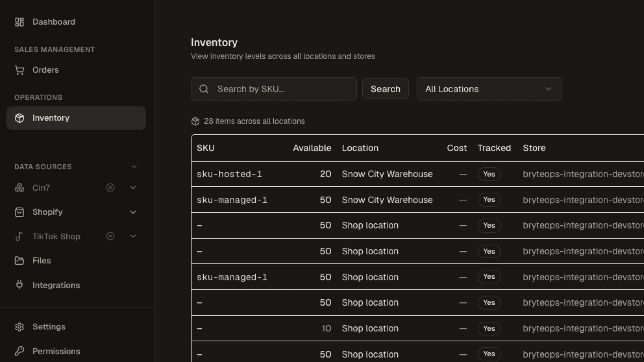This screenshot has width=644, height=362.
Task: Click the Shopify bag icon
Action: 19,212
